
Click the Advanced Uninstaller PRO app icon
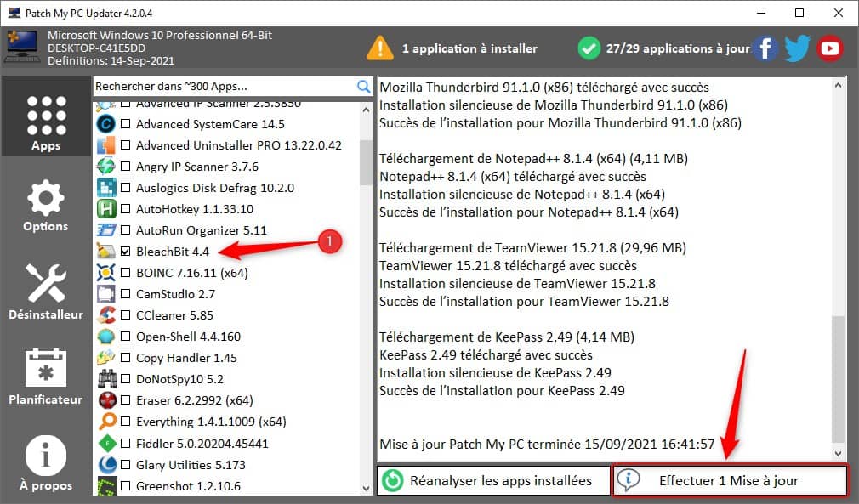[x=105, y=145]
